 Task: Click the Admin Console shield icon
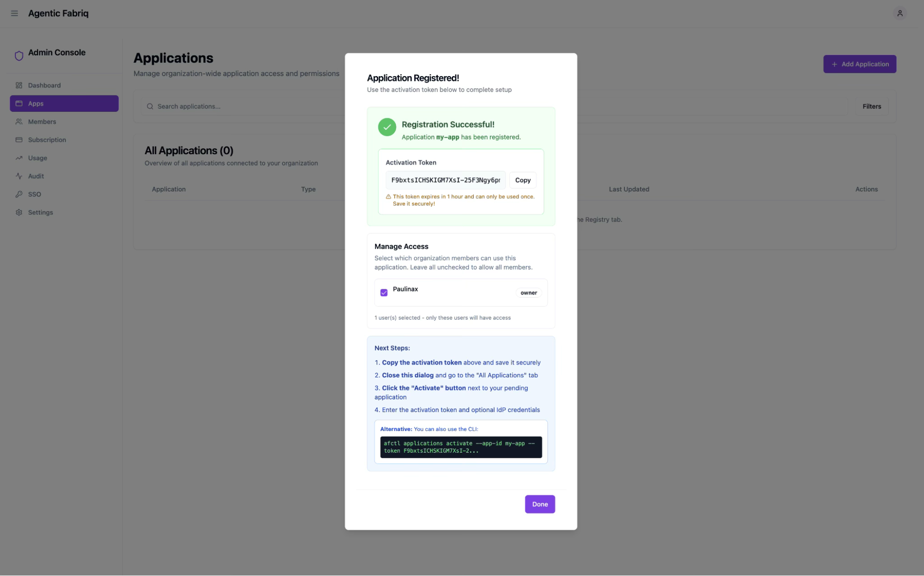coord(19,56)
